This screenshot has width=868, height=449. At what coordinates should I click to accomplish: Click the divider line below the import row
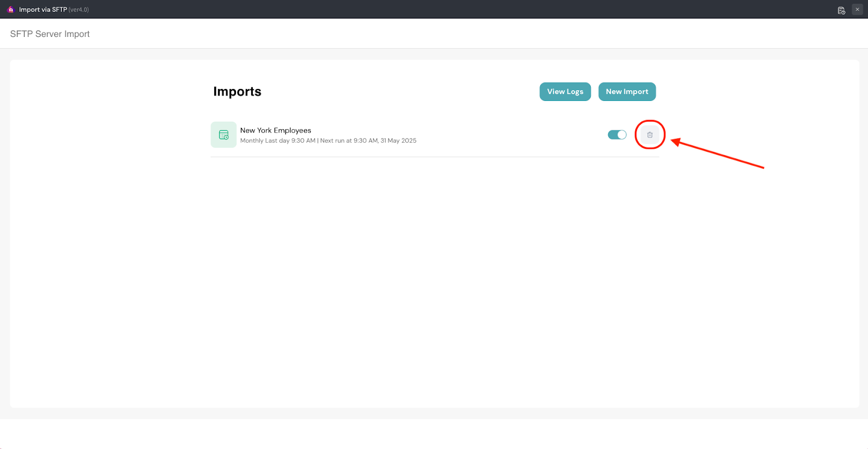coord(434,157)
